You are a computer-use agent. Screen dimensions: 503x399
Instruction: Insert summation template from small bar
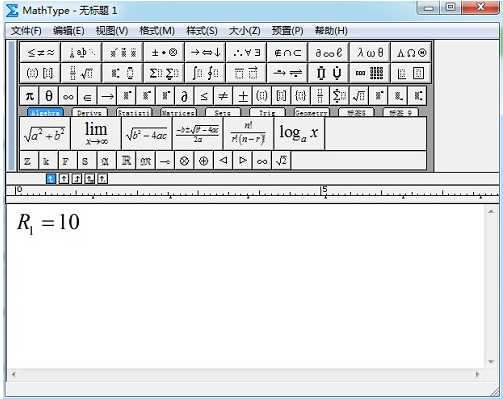click(x=339, y=96)
